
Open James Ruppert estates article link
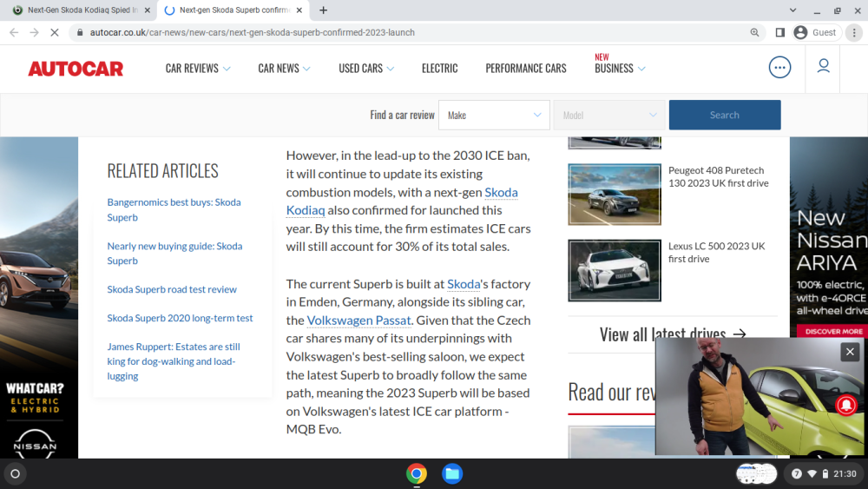(174, 361)
